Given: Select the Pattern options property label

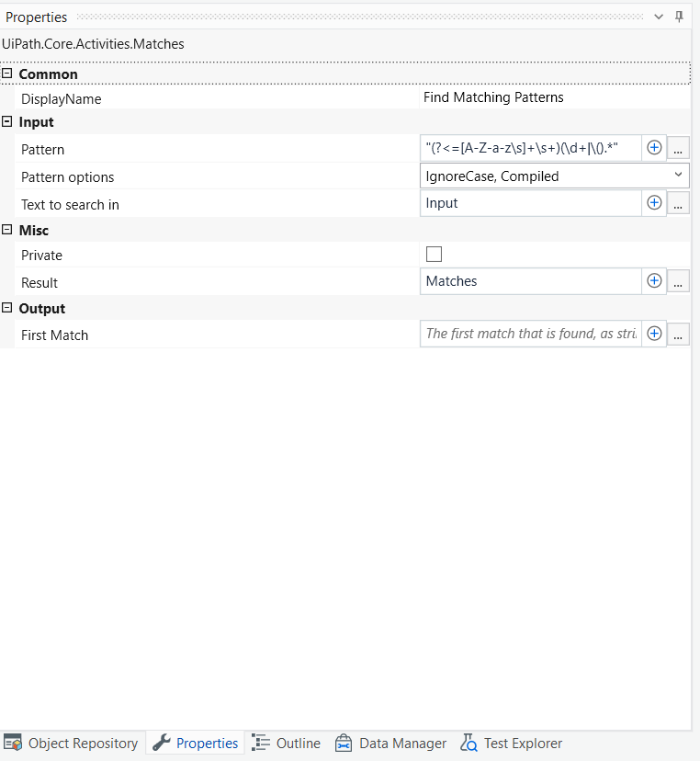Looking at the screenshot, I should click(67, 177).
